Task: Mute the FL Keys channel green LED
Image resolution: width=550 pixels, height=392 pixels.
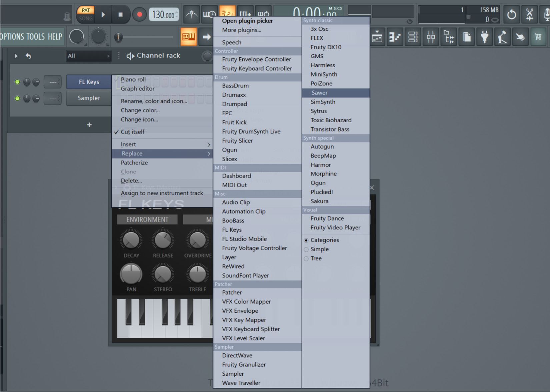Action: point(17,82)
